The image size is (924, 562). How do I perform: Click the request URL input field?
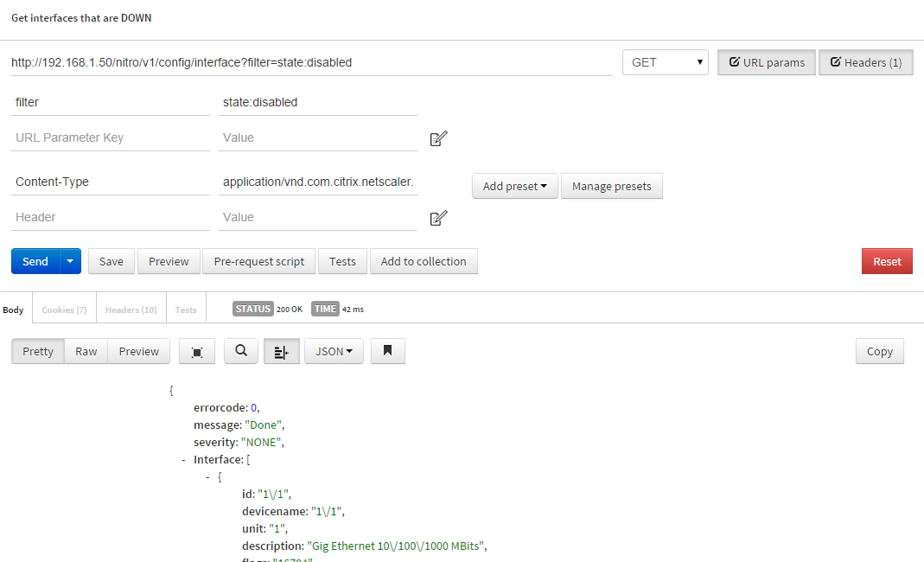309,62
